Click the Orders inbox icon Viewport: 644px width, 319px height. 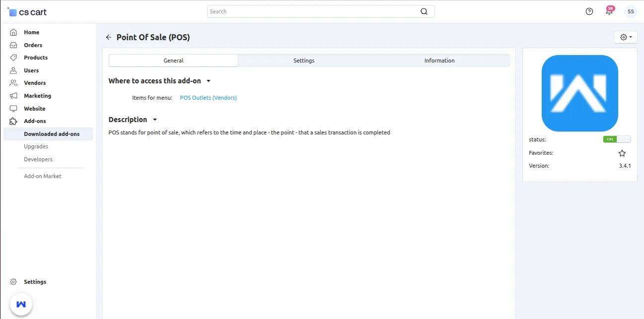tap(13, 45)
